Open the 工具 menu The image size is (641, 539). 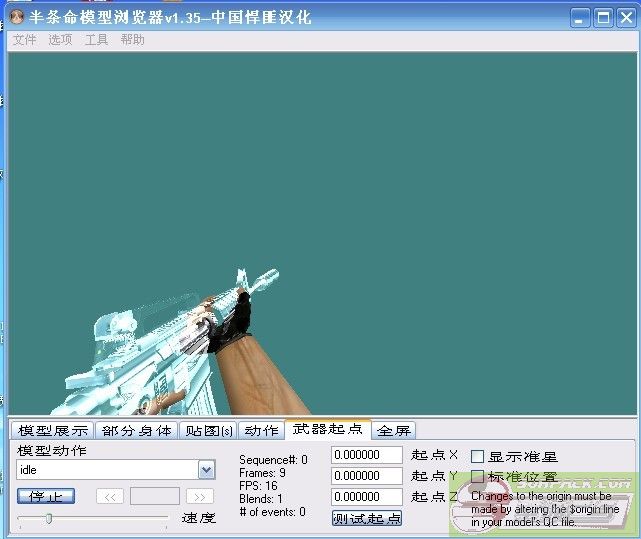pyautogui.click(x=97, y=40)
